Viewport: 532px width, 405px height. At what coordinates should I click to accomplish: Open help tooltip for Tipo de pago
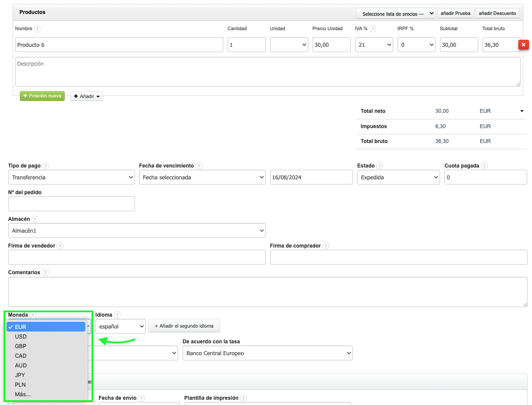[x=46, y=166]
